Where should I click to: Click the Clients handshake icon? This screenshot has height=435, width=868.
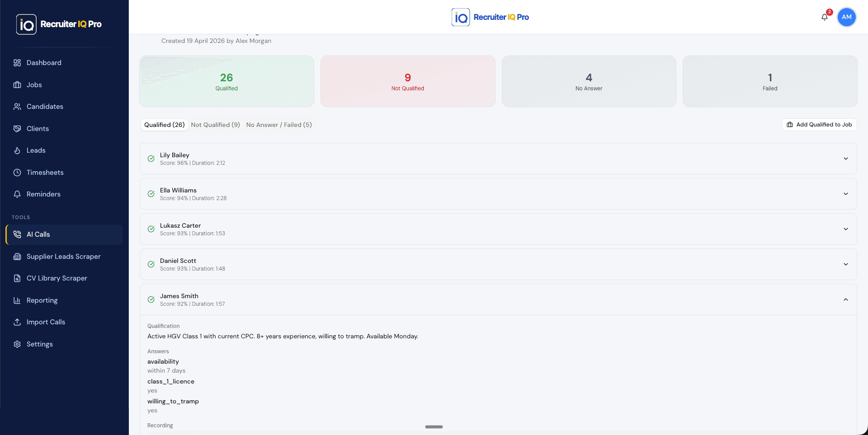17,129
